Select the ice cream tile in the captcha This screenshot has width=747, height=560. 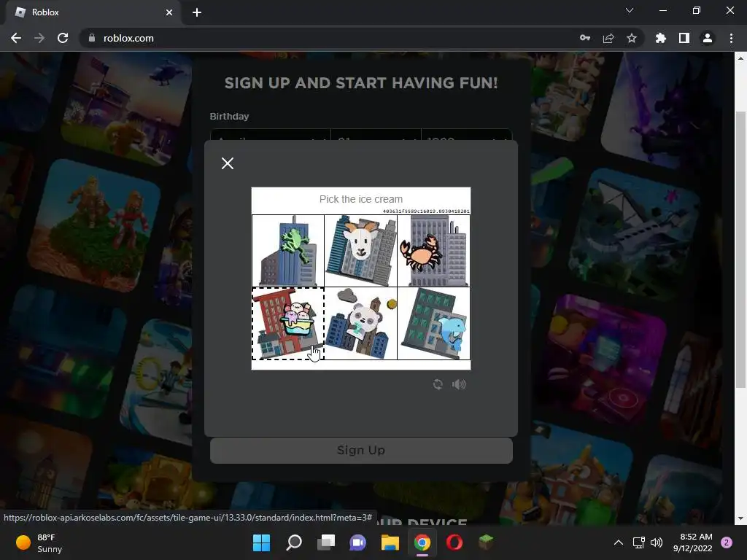coord(287,323)
